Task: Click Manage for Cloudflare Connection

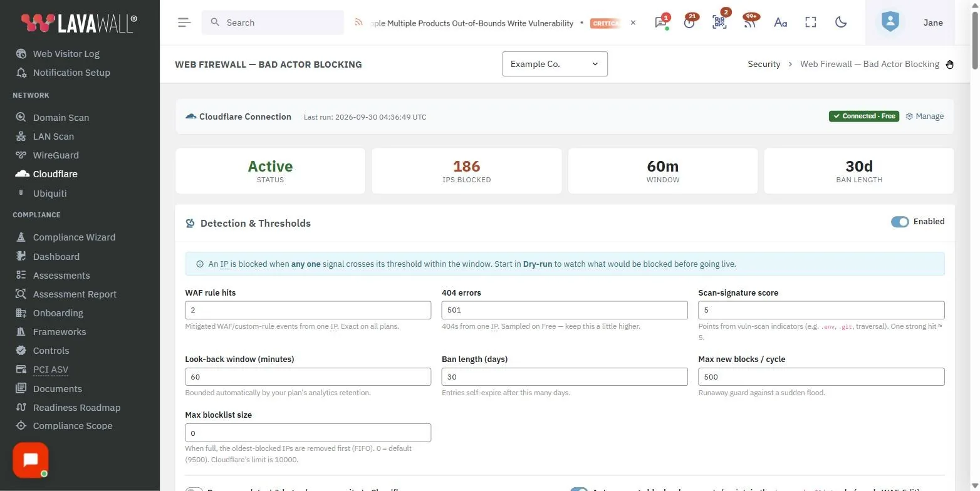Action: [925, 116]
